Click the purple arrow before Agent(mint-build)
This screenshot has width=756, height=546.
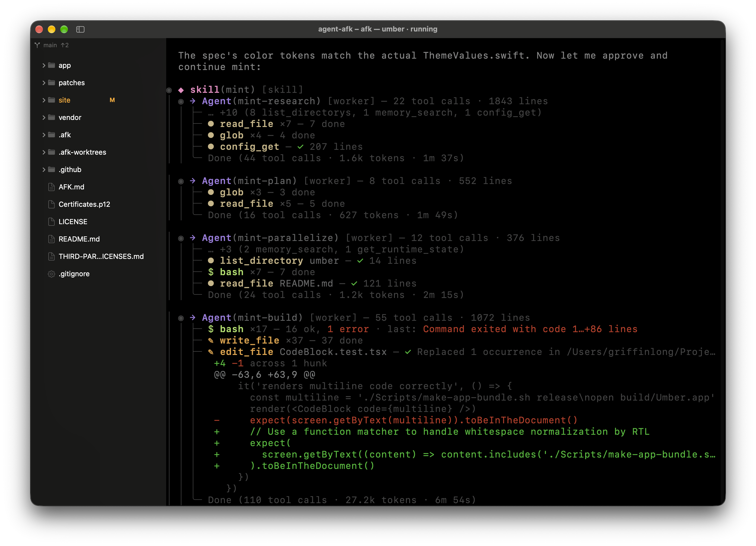tap(193, 318)
